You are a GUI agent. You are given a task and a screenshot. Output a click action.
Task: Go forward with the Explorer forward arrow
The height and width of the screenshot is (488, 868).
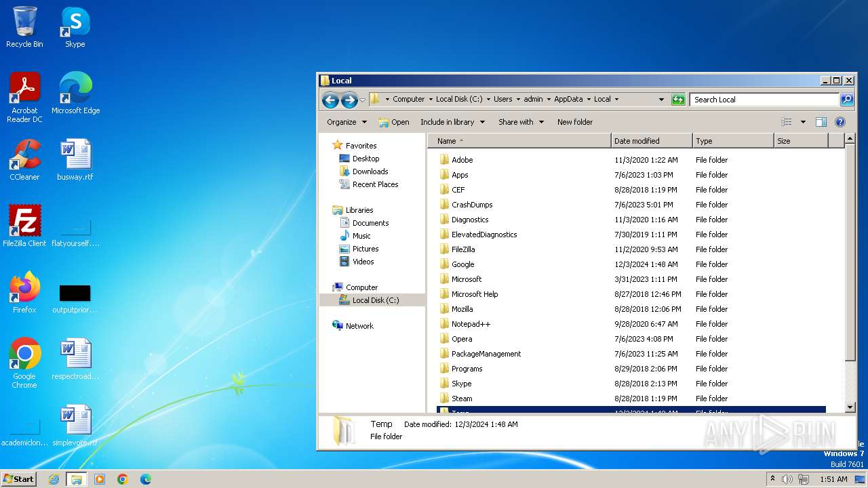(349, 100)
